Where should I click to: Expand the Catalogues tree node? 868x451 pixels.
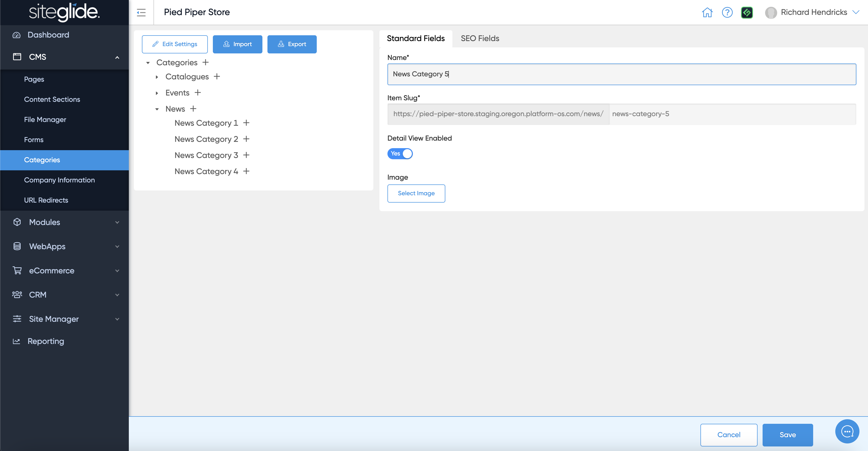(x=157, y=77)
